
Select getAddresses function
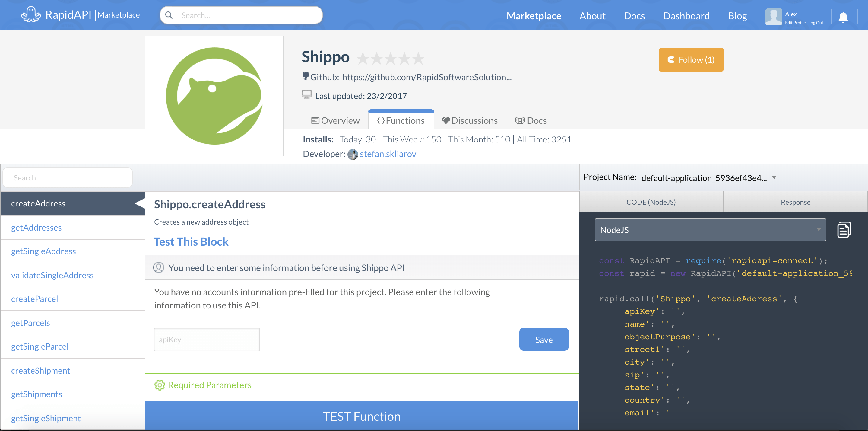[72, 227]
